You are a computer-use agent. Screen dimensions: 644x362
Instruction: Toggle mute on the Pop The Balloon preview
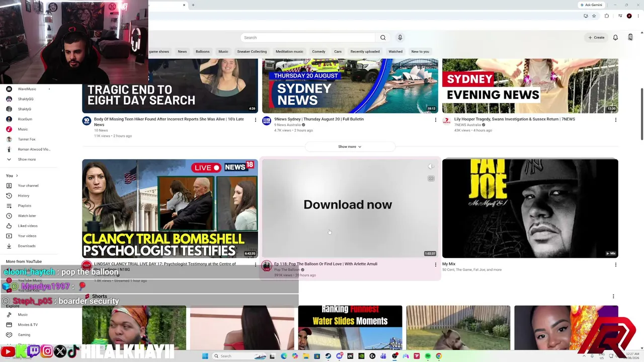coord(431,166)
